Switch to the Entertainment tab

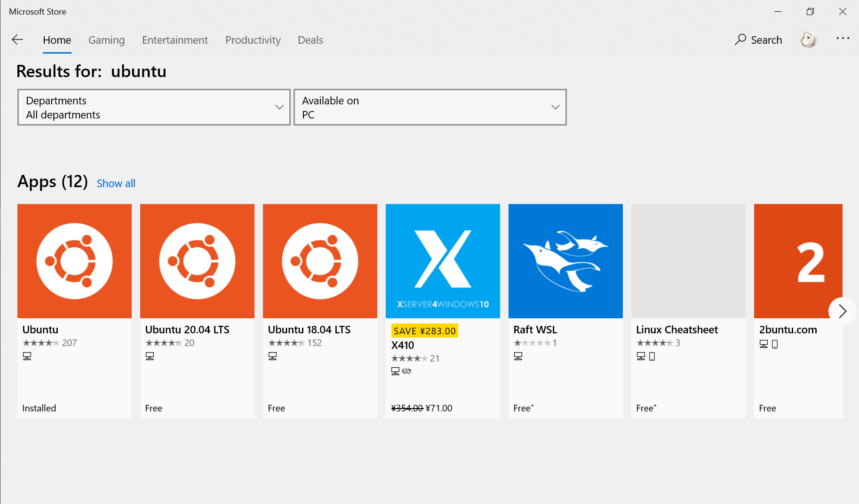pos(175,40)
